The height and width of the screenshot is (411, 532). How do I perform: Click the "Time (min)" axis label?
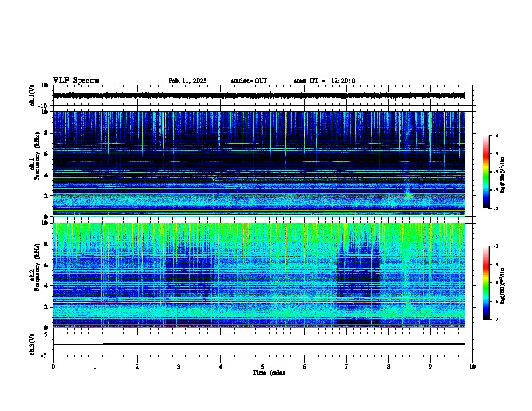[269, 373]
